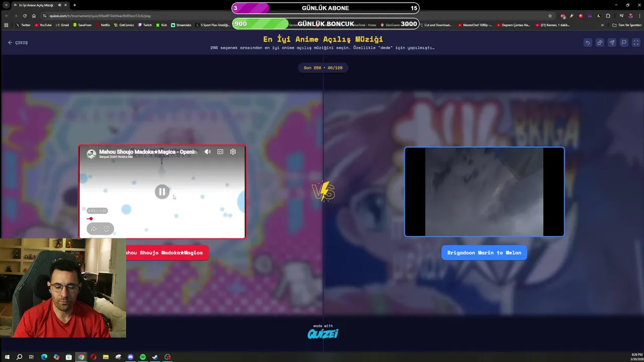Open the Deprem Çantası bookmark
This screenshot has width=644, height=362.
pos(513,25)
